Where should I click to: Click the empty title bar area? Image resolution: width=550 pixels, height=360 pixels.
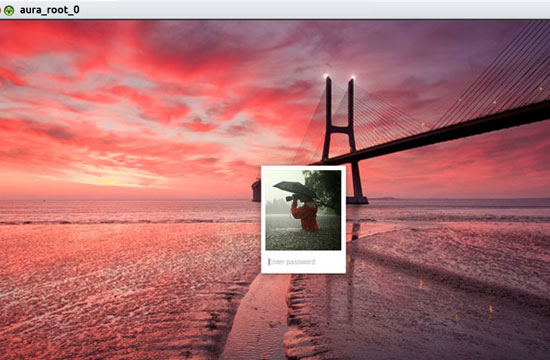316,9
